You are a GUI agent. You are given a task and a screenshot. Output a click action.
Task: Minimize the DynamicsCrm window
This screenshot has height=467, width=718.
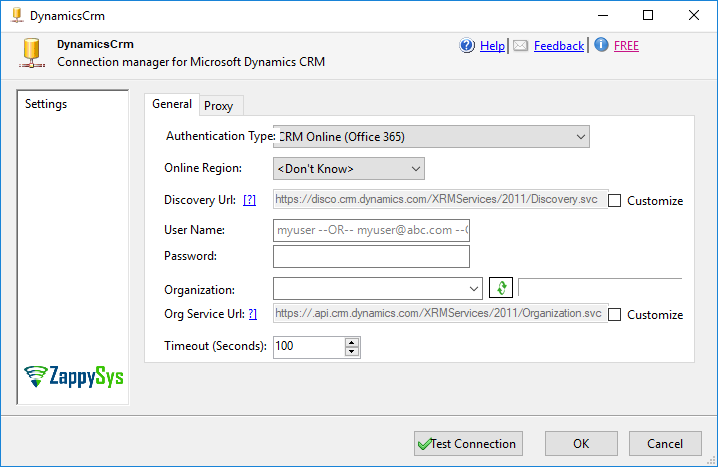click(603, 16)
